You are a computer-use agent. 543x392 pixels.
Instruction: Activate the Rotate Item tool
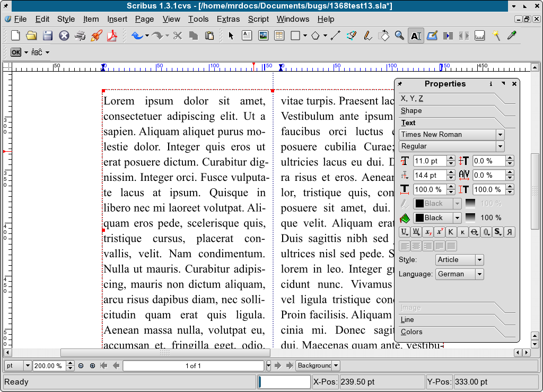click(383, 36)
